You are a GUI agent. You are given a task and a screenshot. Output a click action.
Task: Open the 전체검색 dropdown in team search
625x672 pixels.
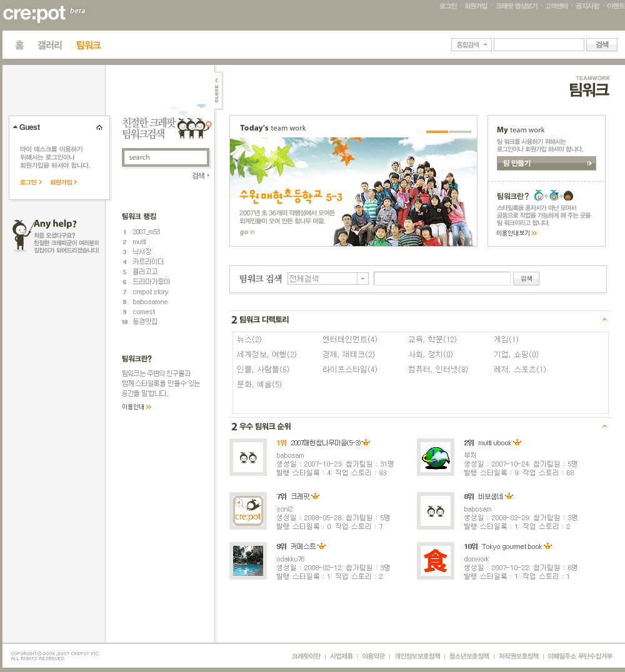363,279
